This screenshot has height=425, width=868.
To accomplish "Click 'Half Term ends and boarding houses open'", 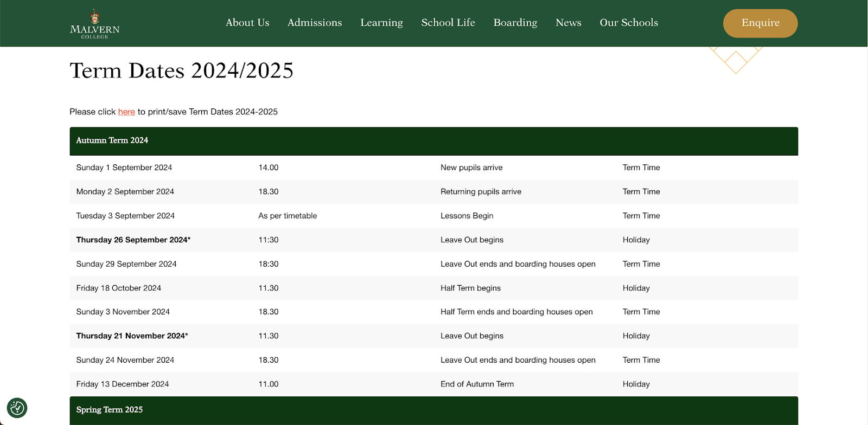I will click(x=516, y=312).
